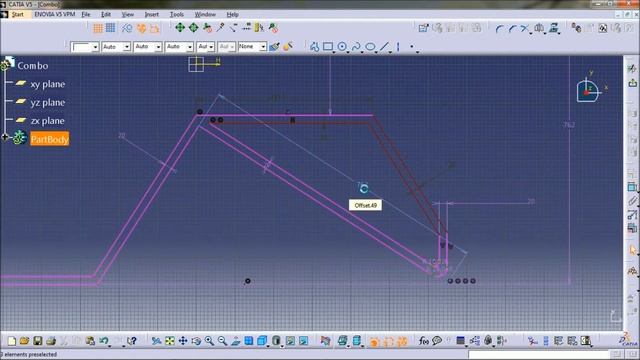
Task: Click the Painter (copy format) icon
Action: (275, 47)
